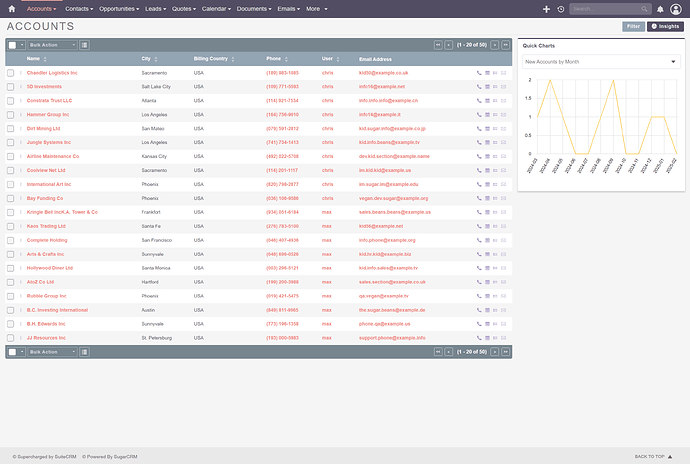Select the Chandler Logistics Inc row checkbox
This screenshot has width=690, height=464.
11,73
